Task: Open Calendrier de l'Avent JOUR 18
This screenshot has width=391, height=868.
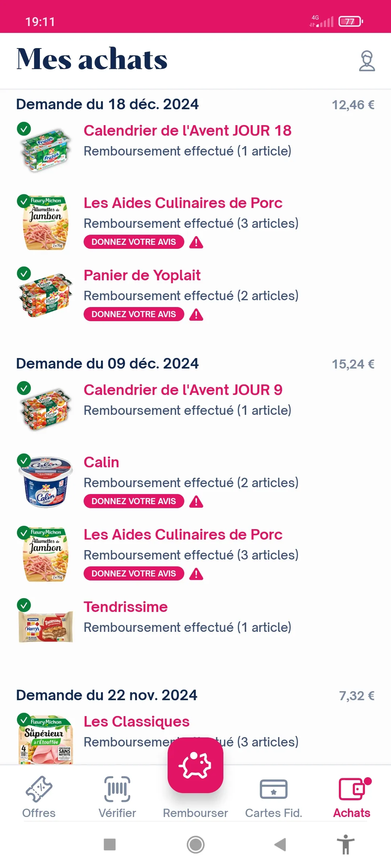Action: pos(187,131)
